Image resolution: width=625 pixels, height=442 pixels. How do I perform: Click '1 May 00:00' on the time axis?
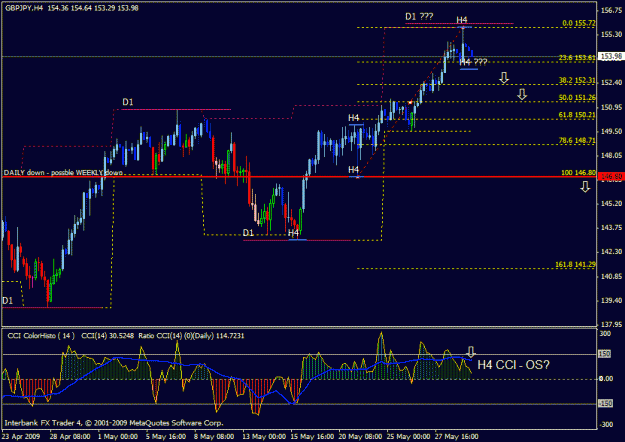click(x=118, y=436)
